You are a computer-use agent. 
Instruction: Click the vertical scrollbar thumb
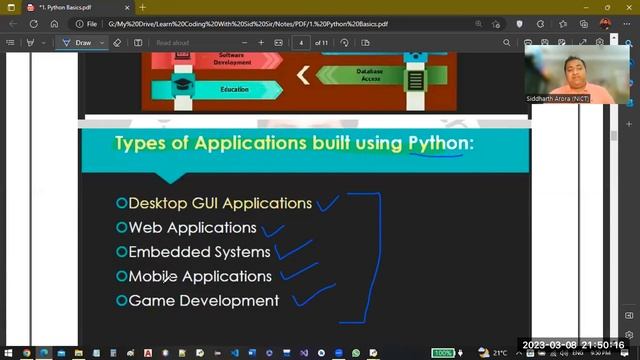614,136
